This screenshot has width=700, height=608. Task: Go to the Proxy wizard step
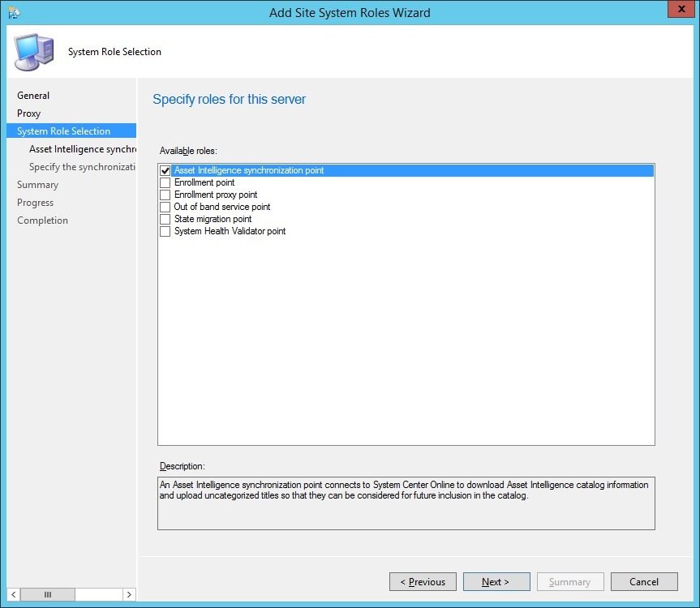28,113
